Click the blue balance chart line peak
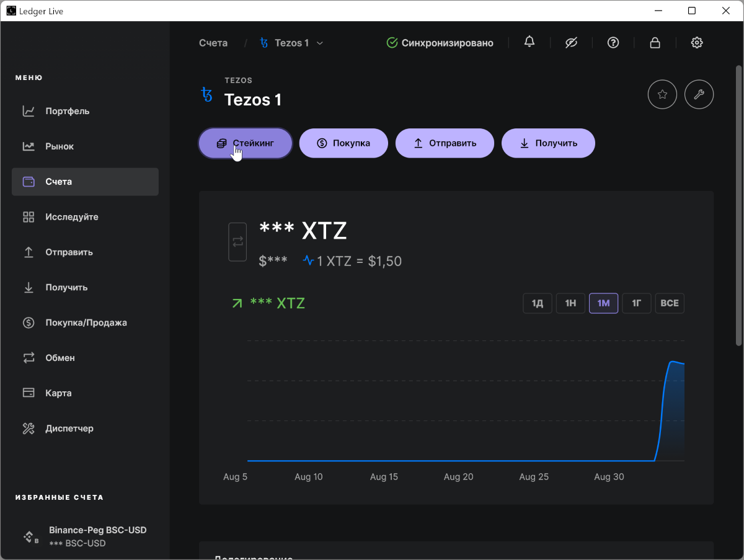Screen dimensions: 744x560 pos(673,361)
